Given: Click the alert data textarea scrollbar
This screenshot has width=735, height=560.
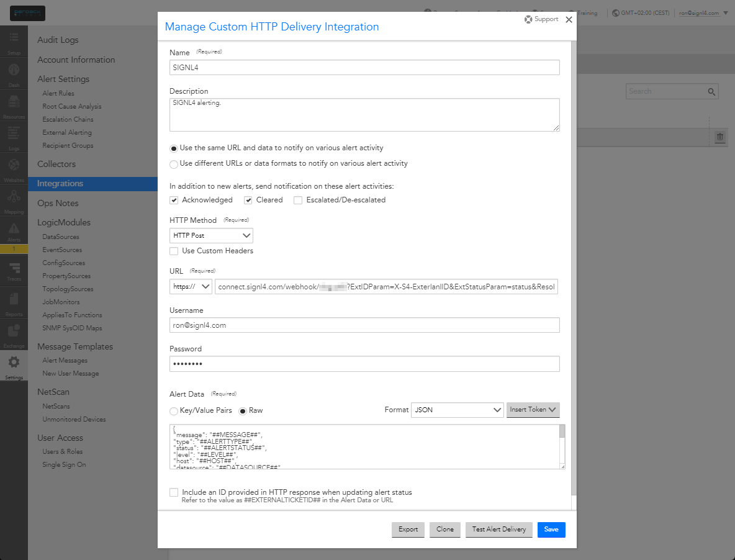Looking at the screenshot, I should [562, 431].
